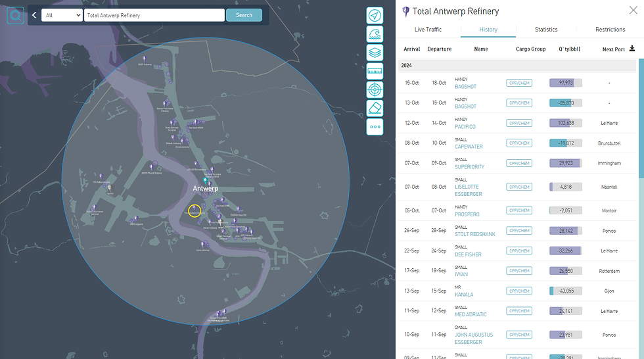Click Brunsbuttel next port cell
This screenshot has height=359, width=644.
[x=609, y=143]
